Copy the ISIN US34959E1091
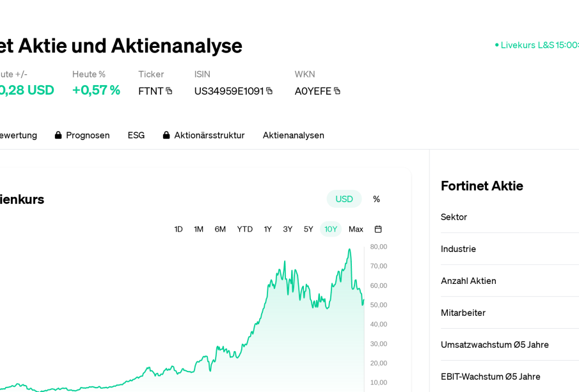Image resolution: width=579 pixels, height=392 pixels. tap(269, 91)
